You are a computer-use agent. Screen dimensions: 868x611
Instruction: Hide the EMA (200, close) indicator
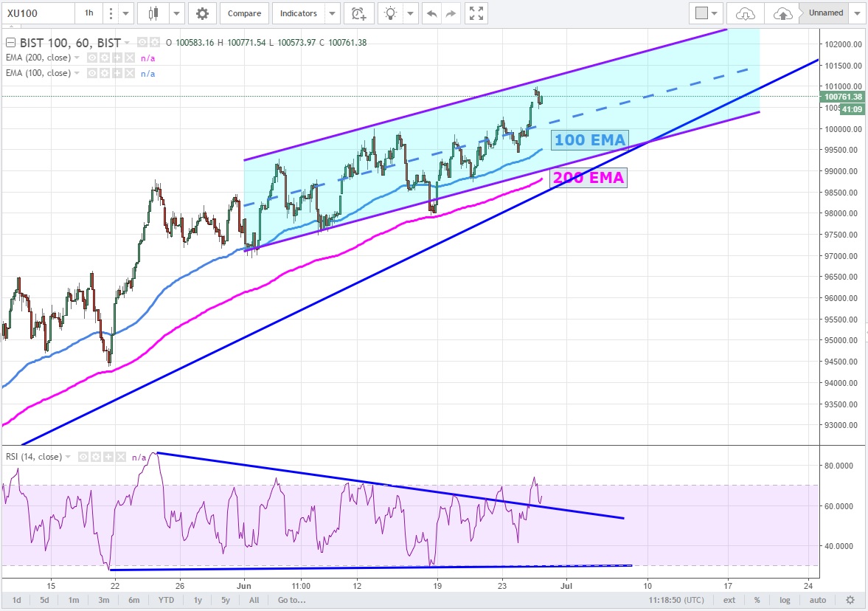coord(93,58)
